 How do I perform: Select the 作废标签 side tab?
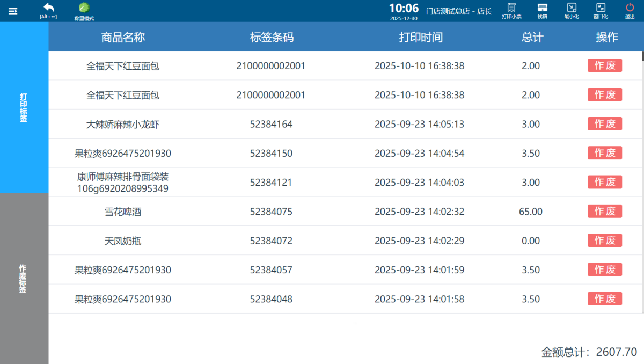(x=24, y=278)
